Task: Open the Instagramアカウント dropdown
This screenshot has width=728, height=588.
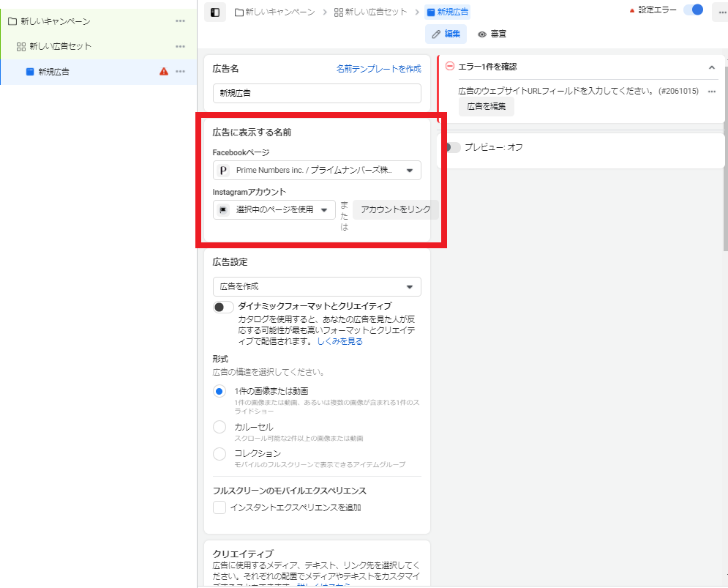Action: [x=274, y=209]
